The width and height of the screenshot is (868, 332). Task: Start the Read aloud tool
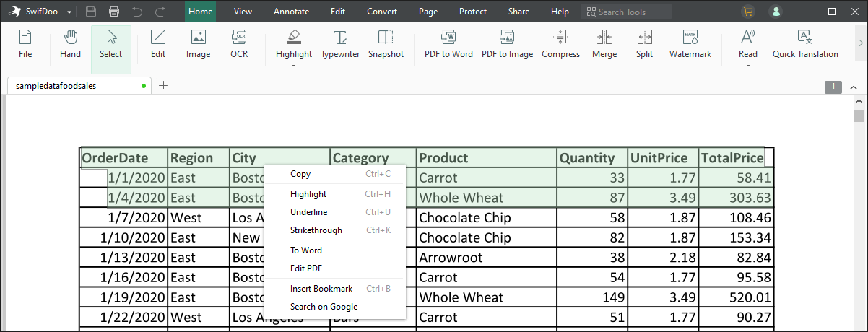(748, 45)
